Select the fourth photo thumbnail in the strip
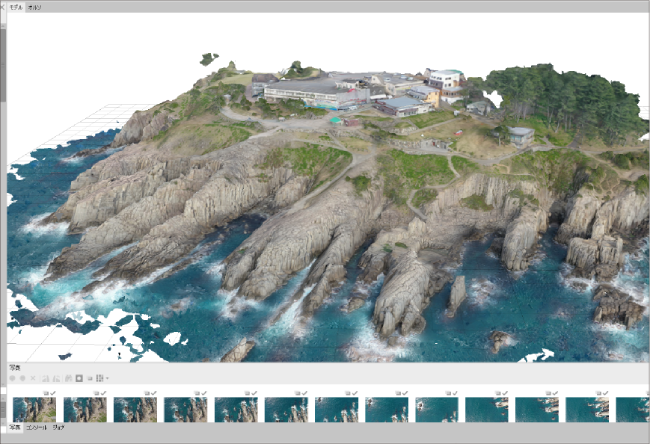 point(185,409)
